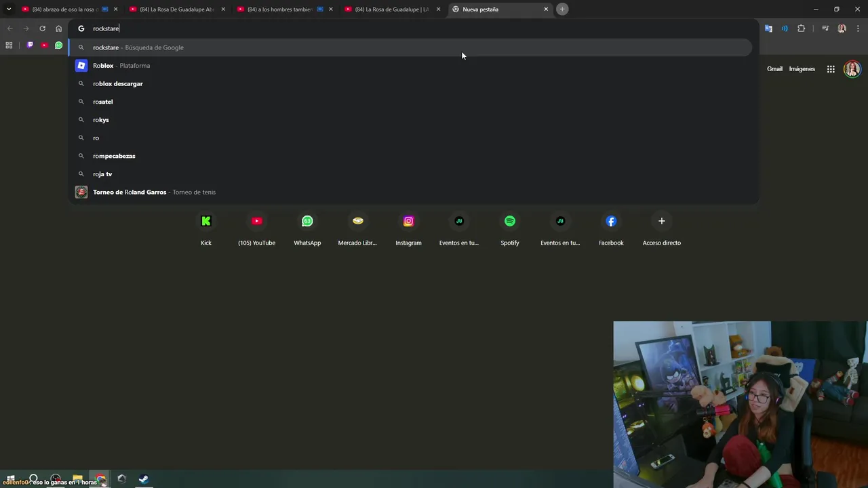Open the Google apps grid
This screenshot has width=868, height=488.
pyautogui.click(x=831, y=69)
